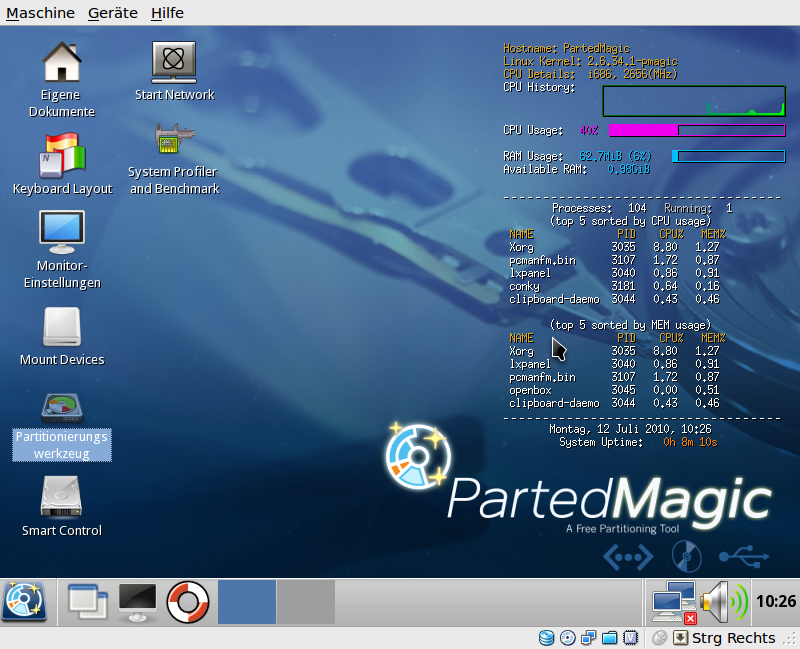Screen dimensions: 800x649
Task: Open the Maschine menu
Action: [41, 13]
